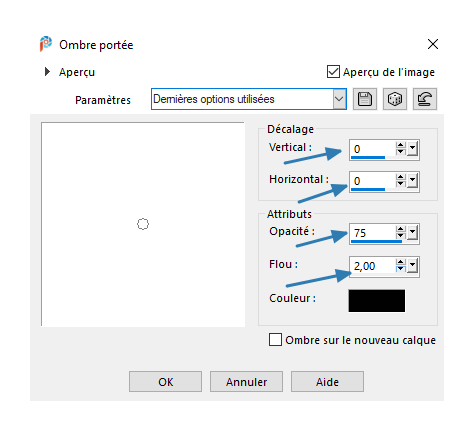Image resolution: width=474 pixels, height=431 pixels.
Task: Open help with the Aide button
Action: (x=327, y=382)
